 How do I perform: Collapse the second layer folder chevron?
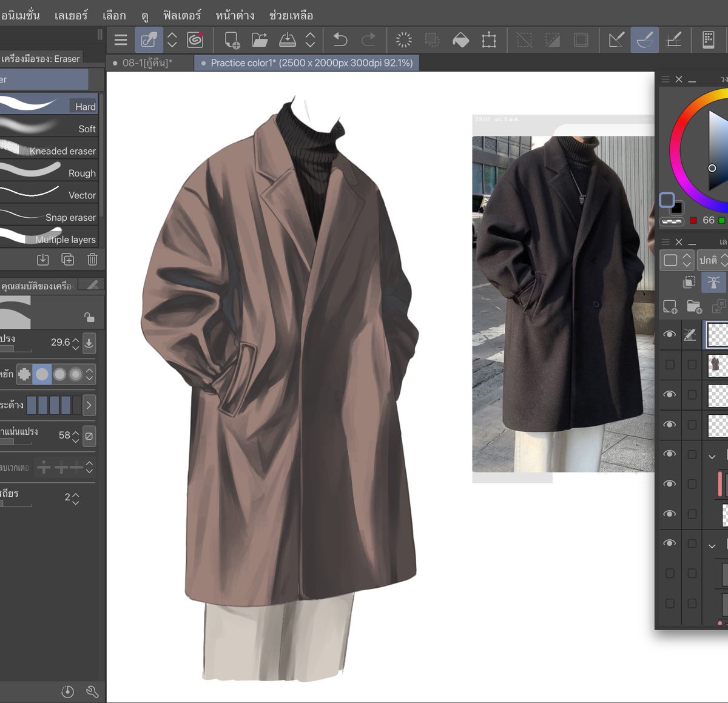(x=712, y=546)
